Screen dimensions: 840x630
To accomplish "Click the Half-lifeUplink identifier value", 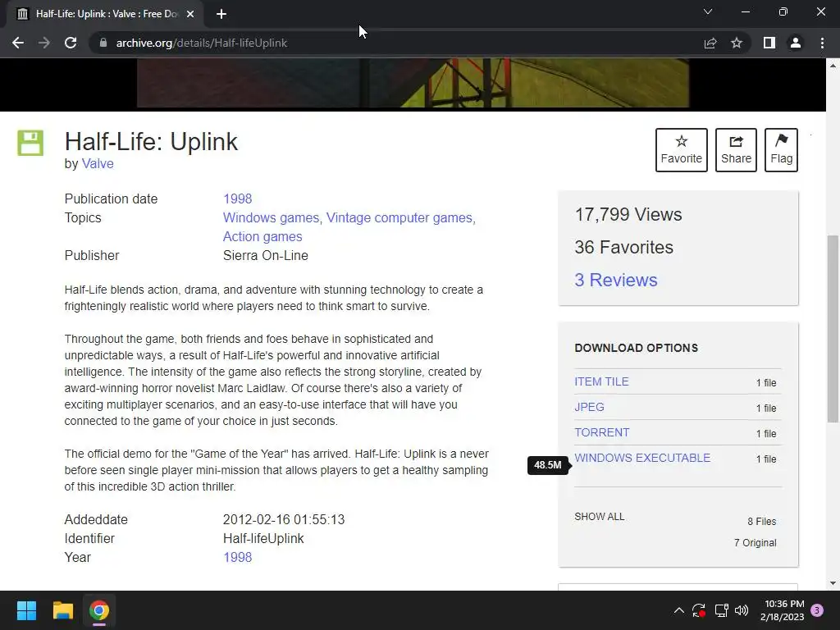I will tap(263, 538).
